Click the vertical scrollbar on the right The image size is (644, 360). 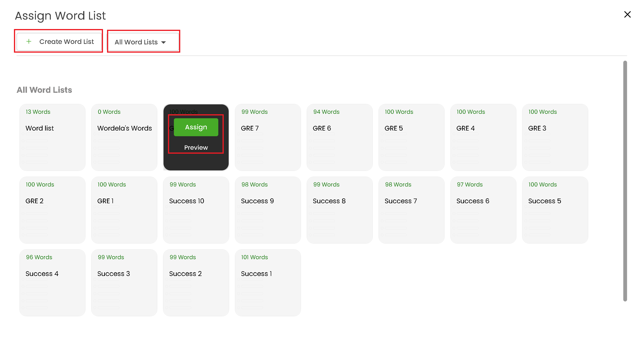tap(625, 181)
